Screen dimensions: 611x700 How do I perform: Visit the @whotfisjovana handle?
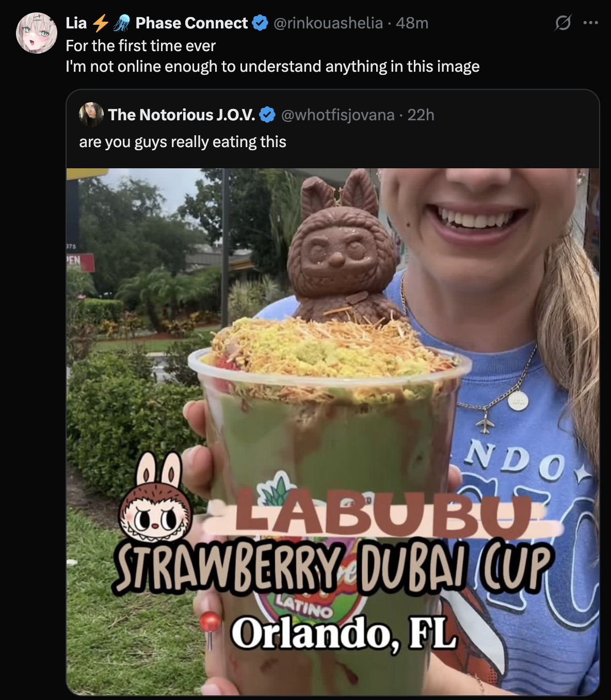[x=337, y=115]
